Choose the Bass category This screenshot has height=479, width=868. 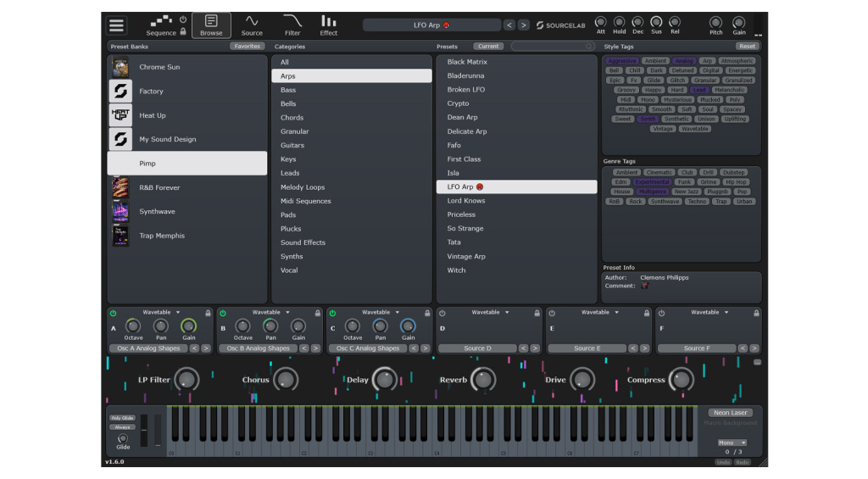(x=352, y=90)
